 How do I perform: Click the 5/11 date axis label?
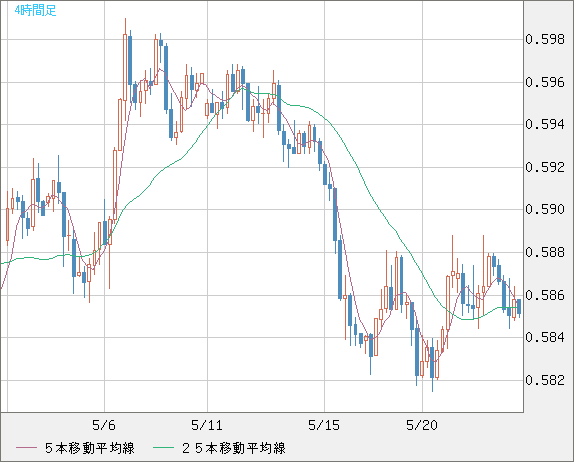tap(207, 425)
